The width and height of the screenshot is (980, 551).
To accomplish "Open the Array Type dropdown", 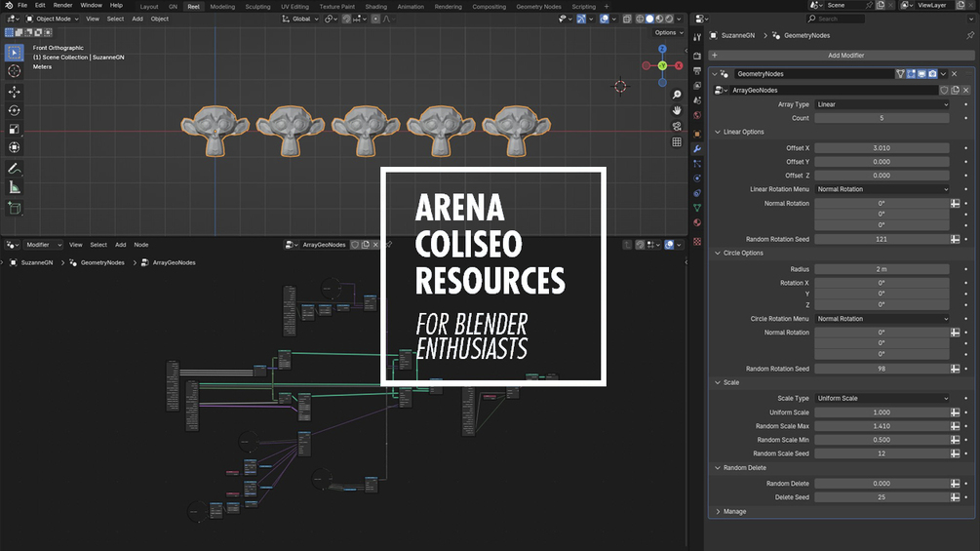I will pos(882,104).
